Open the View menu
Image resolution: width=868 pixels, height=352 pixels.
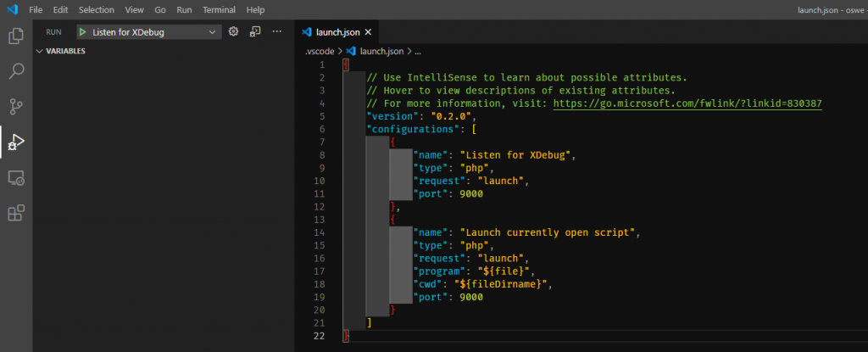(x=135, y=10)
